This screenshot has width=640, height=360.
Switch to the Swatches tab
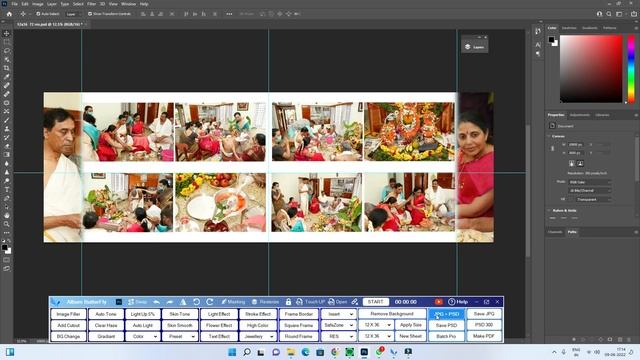[x=569, y=28]
